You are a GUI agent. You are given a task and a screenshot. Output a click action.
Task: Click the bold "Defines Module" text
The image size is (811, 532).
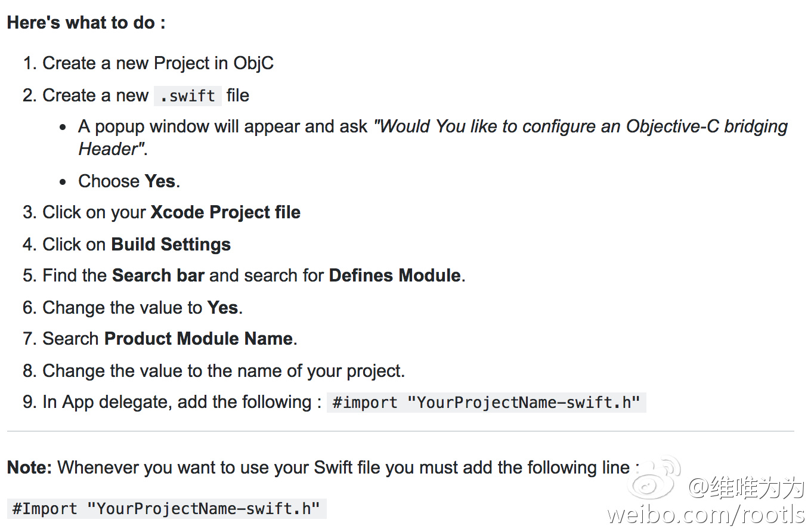click(x=395, y=276)
